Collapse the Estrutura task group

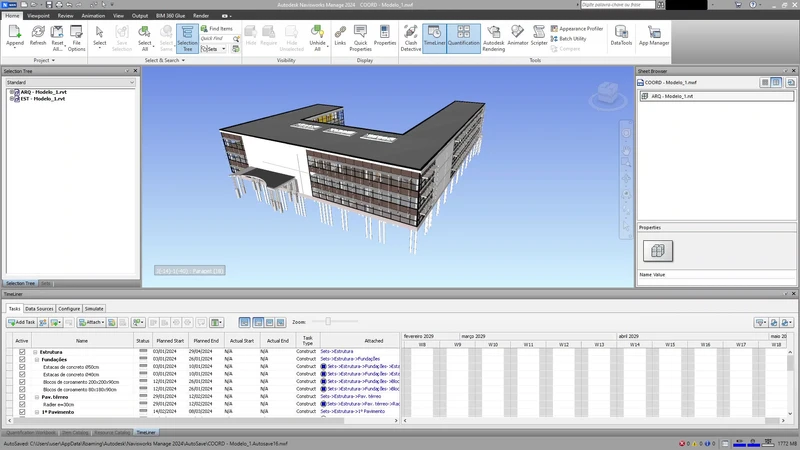35,352
